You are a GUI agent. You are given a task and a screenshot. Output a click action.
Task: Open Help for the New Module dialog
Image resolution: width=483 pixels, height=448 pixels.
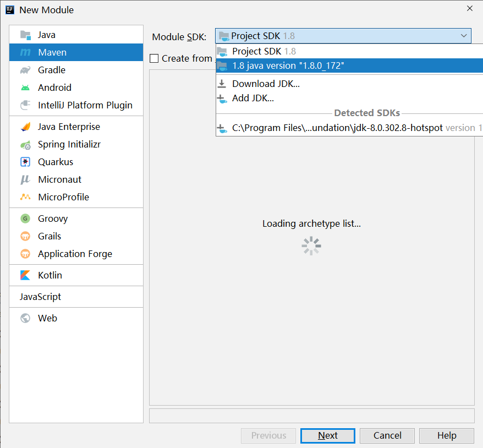(447, 436)
